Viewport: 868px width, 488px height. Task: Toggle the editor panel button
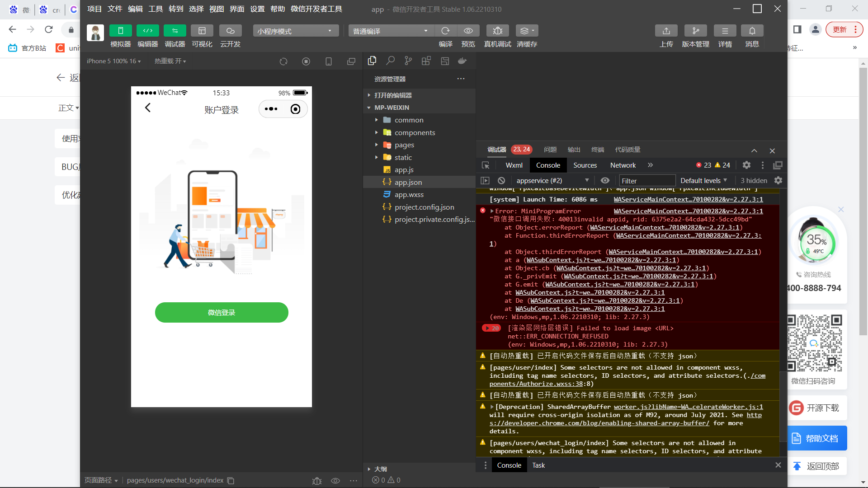click(148, 31)
